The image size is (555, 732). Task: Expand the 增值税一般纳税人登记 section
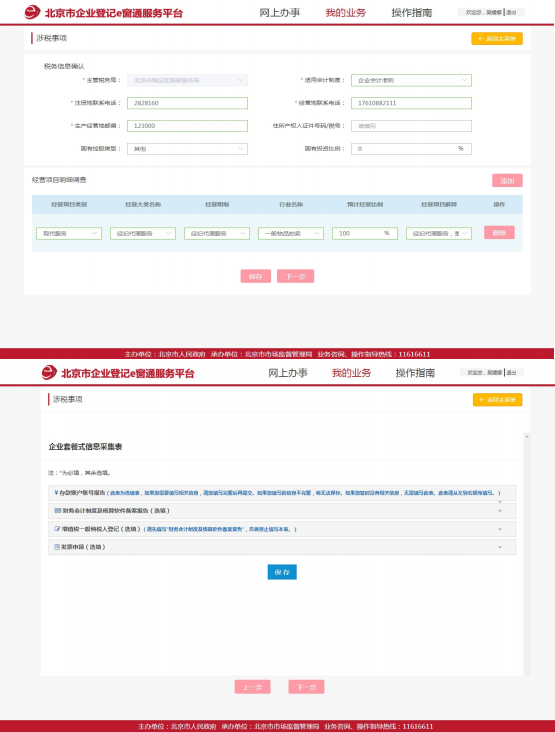(x=282, y=529)
